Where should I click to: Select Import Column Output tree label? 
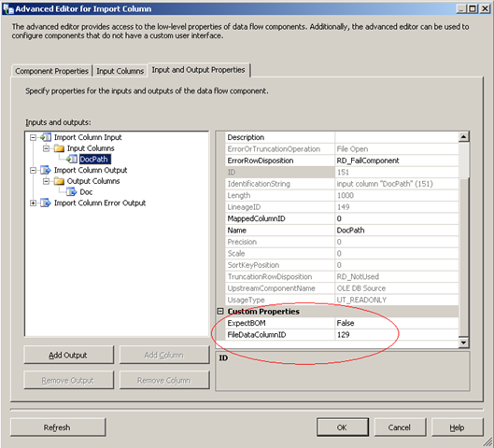click(91, 170)
